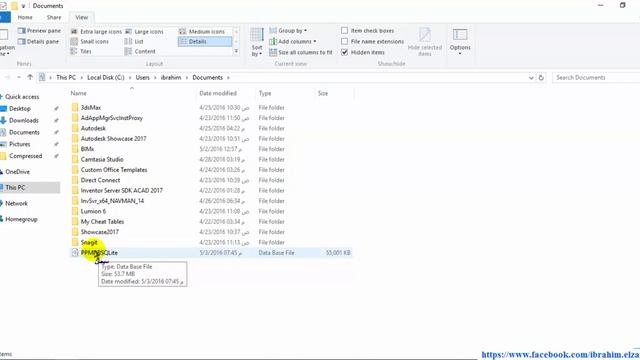Screen dimensions: 640x360
Task: Uncheck Hidden items
Action: coord(362,52)
